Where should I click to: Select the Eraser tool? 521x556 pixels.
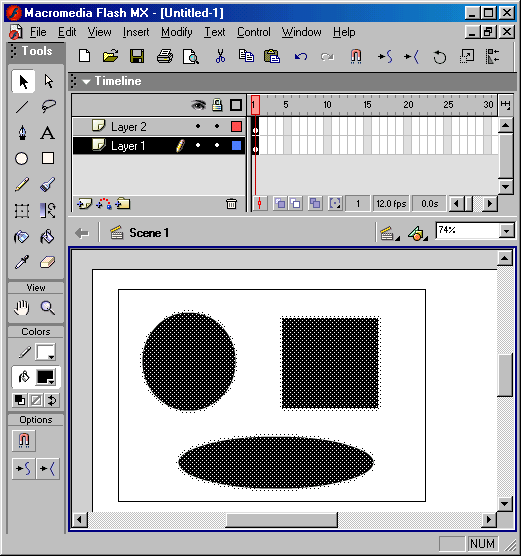(48, 262)
